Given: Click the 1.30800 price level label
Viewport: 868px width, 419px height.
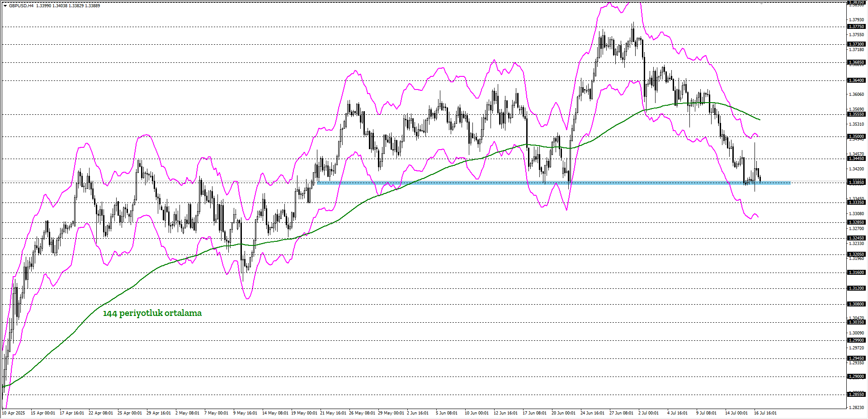Looking at the screenshot, I should coord(856,304).
